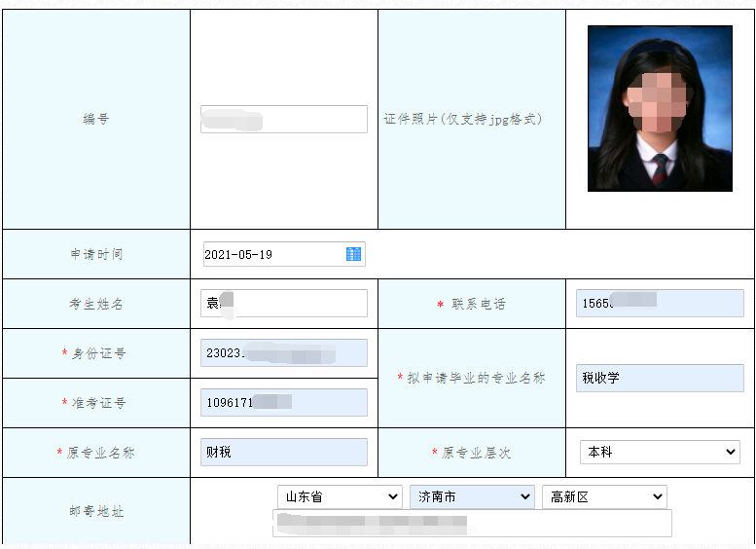
Task: Open the province dropdown showing 山东省
Action: (x=340, y=496)
